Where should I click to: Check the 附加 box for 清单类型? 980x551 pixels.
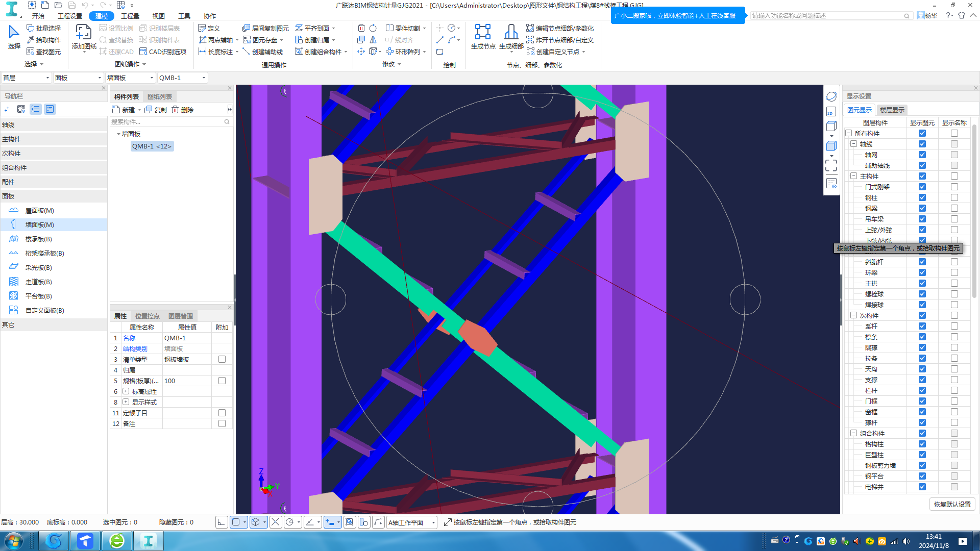[222, 359]
